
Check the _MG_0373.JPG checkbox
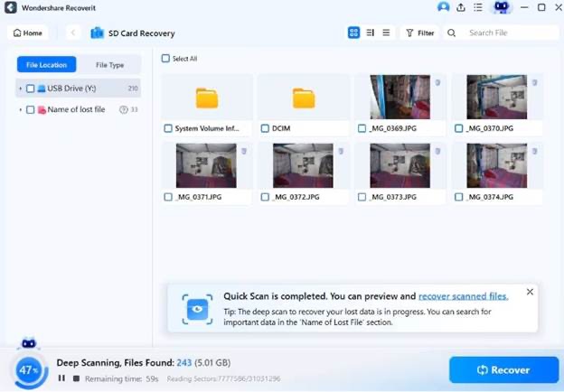point(362,197)
